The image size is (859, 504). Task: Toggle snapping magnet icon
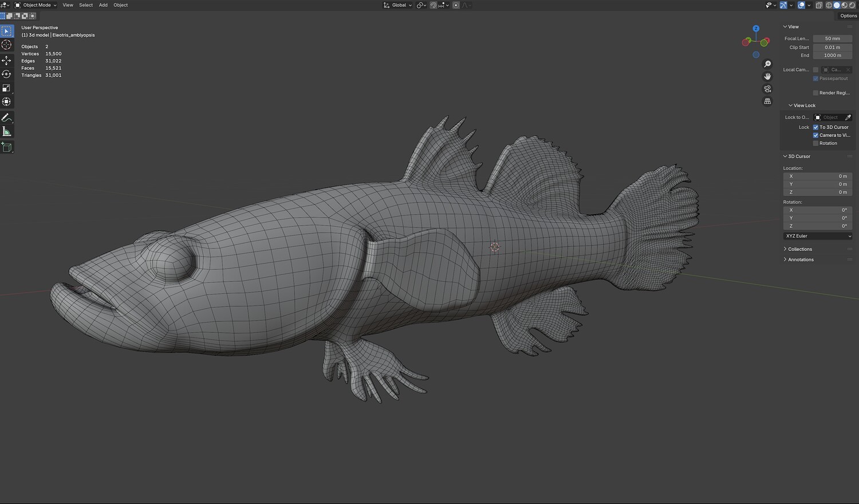[434, 5]
